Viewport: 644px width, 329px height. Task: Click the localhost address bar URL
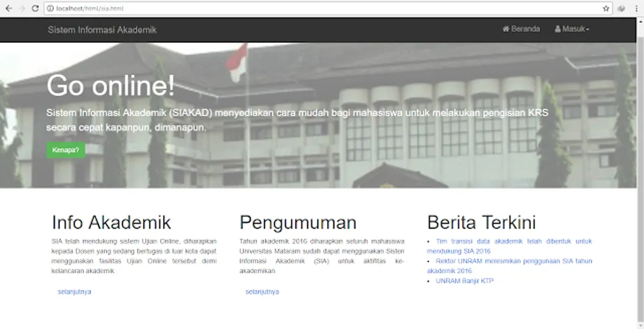coord(90,8)
